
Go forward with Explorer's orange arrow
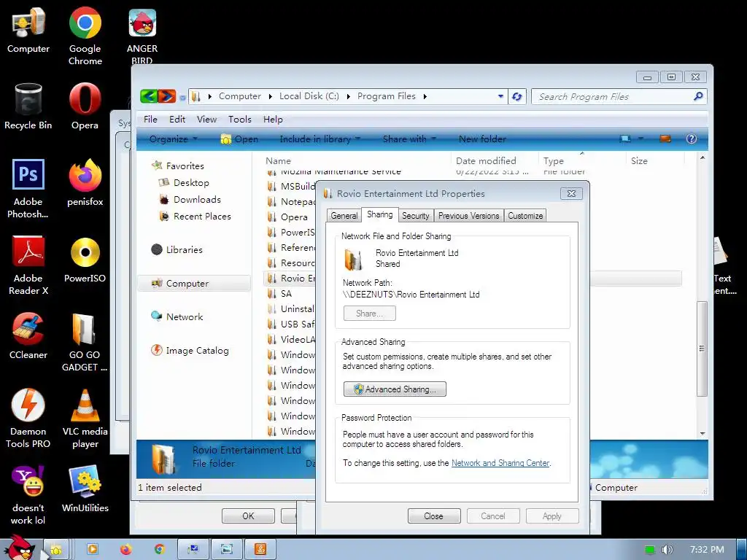(x=167, y=96)
